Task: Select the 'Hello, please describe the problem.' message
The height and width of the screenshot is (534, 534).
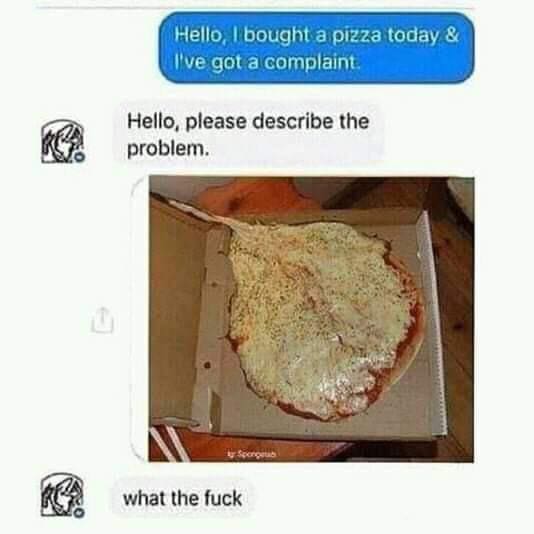Action: 249,134
